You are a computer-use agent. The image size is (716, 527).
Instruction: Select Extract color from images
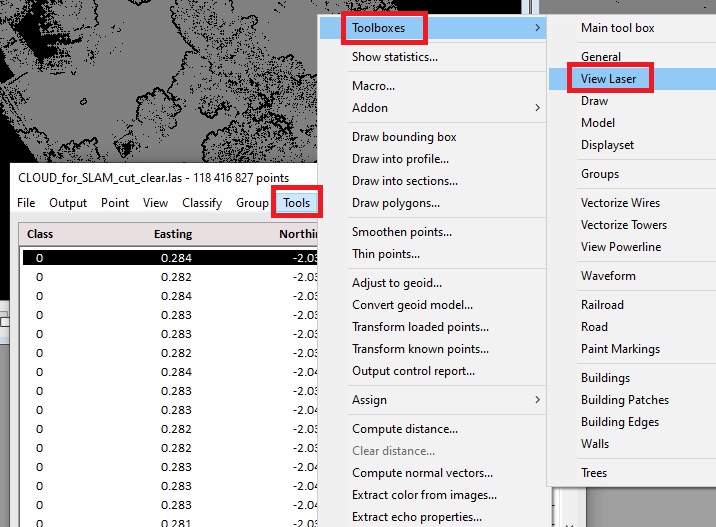424,495
